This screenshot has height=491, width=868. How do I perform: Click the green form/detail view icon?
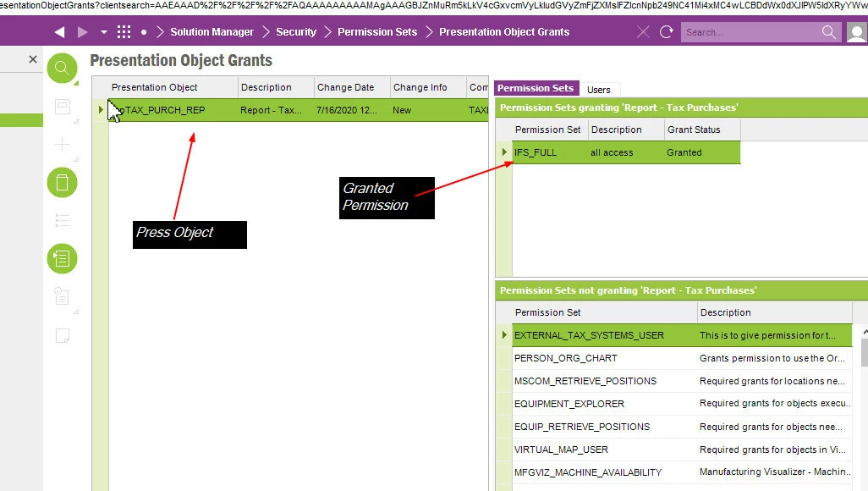(x=62, y=259)
